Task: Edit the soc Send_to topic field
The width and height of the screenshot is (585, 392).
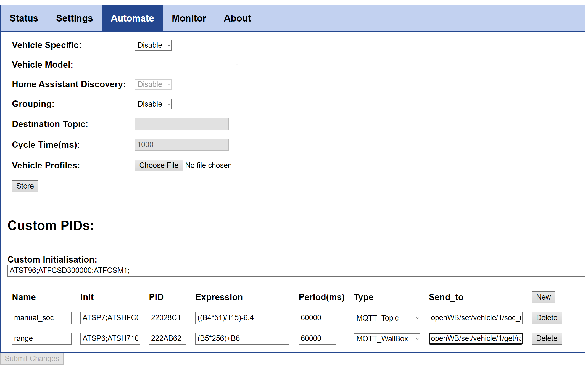Action: click(x=475, y=318)
